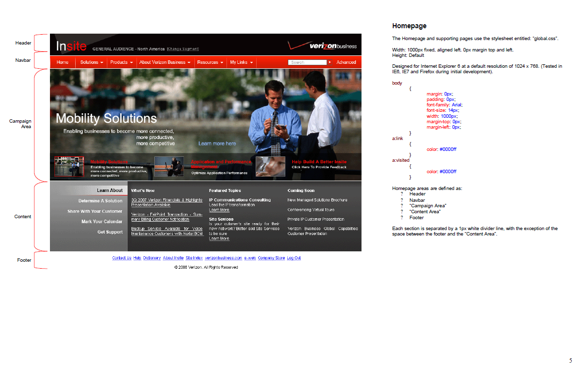Viewport: 588px width, 379px height.
Task: Click the Help footer link
Action: [x=137, y=258]
